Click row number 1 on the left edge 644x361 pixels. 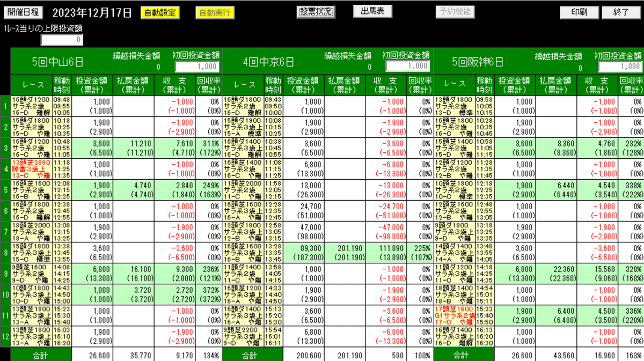click(5, 106)
